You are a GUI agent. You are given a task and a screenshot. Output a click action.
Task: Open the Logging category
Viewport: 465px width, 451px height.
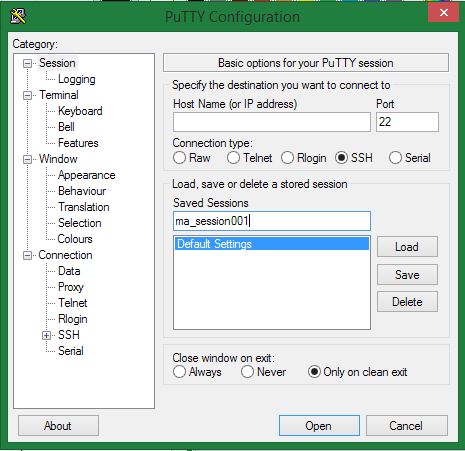tap(77, 79)
